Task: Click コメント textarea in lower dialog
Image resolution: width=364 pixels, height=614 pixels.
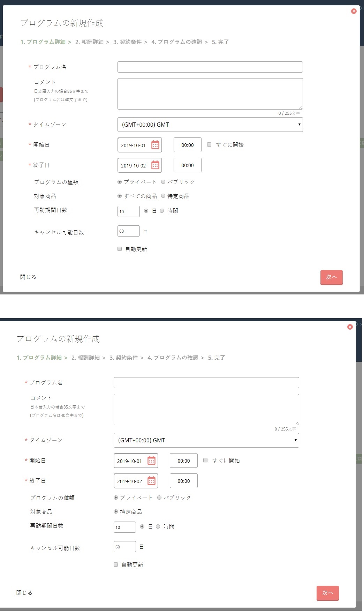Action: pyautogui.click(x=206, y=409)
